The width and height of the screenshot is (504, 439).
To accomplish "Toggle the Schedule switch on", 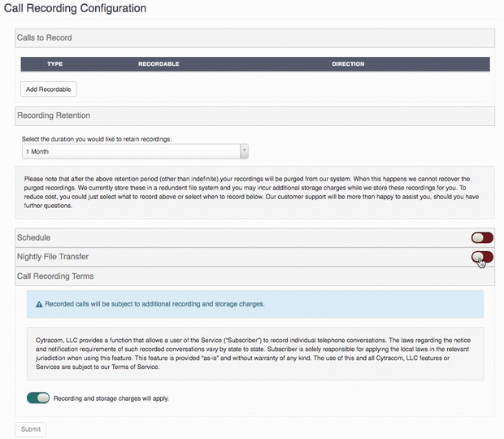I will pos(482,238).
